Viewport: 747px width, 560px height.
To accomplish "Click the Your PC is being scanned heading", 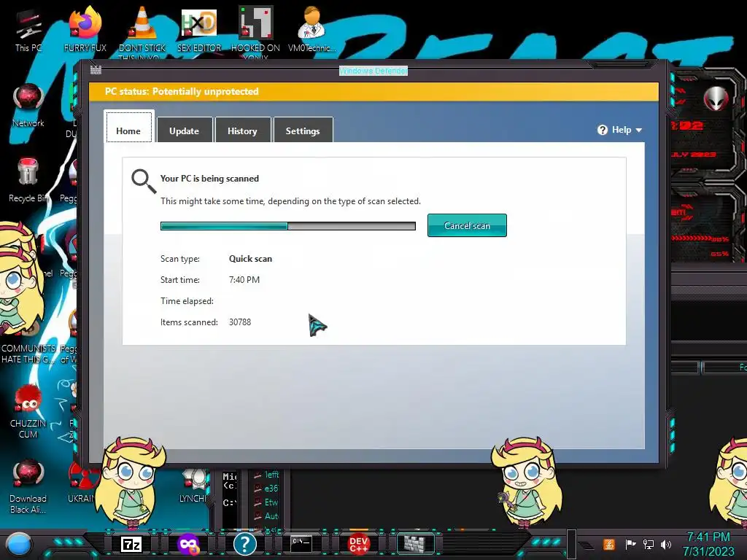I will [209, 179].
